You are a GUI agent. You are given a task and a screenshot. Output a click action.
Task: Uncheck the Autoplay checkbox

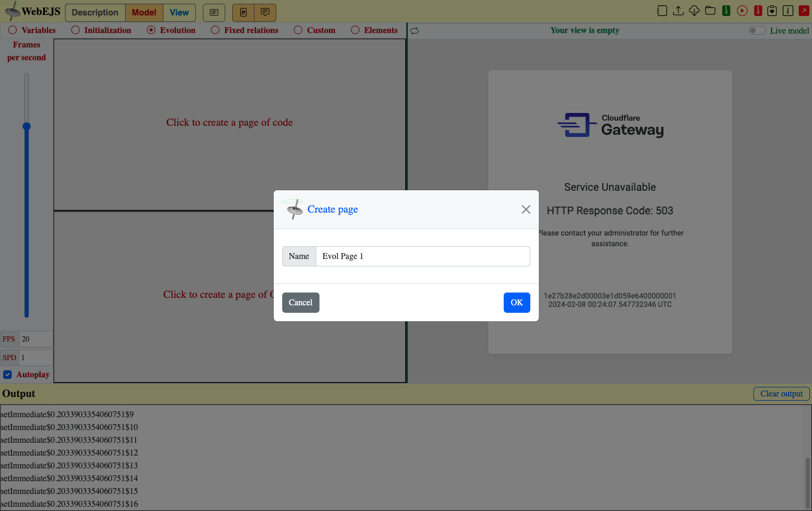point(7,375)
